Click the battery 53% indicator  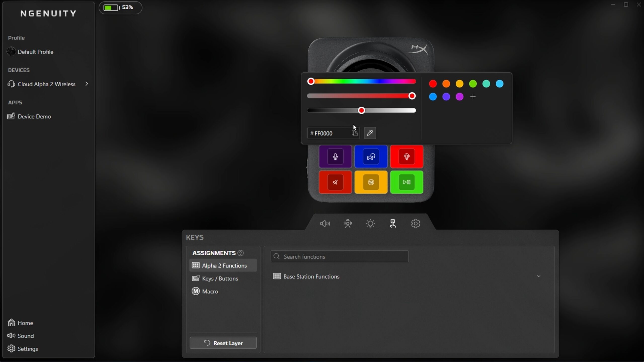(x=120, y=8)
